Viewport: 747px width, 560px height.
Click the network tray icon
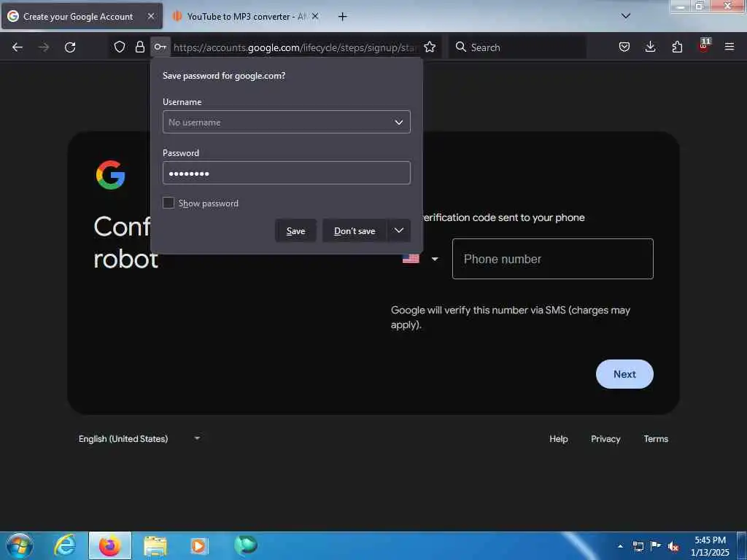tap(638, 546)
